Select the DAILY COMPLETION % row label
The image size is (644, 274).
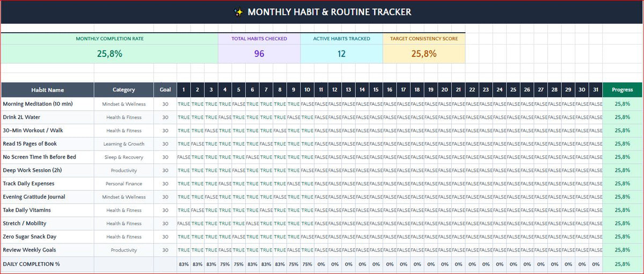pos(47,264)
